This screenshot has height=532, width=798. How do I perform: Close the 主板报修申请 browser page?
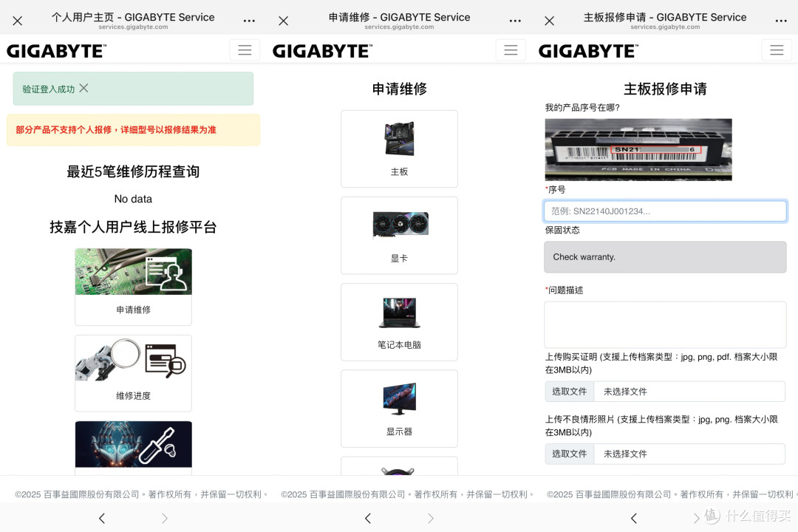(x=549, y=21)
